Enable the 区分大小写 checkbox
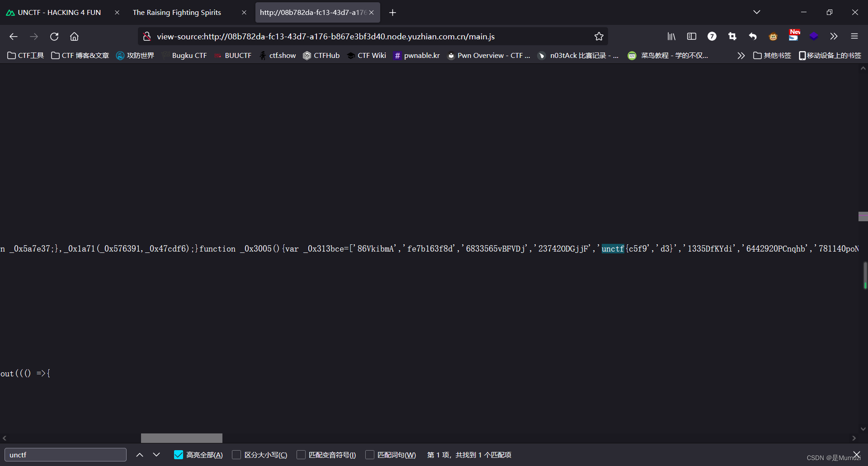The width and height of the screenshot is (868, 466). 236,455
